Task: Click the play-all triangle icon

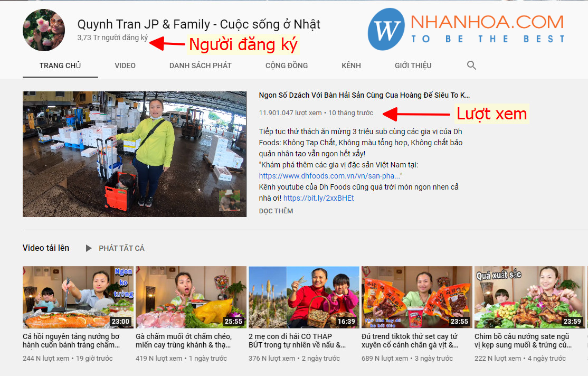Action: pyautogui.click(x=89, y=248)
